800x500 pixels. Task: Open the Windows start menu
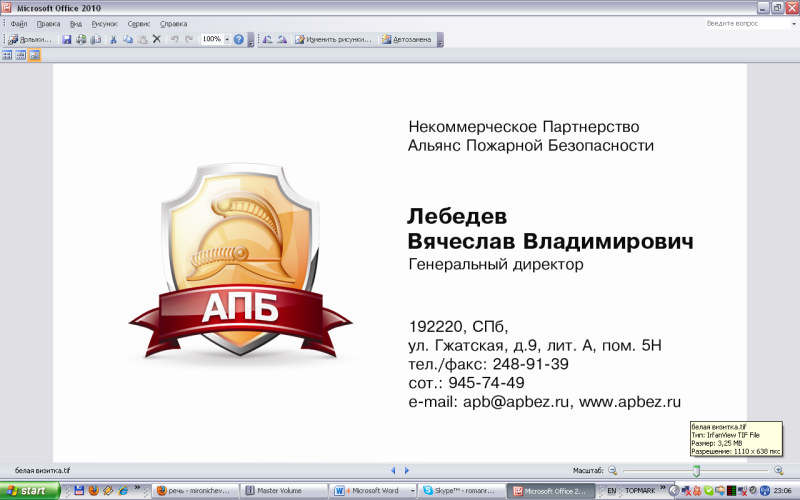pos(30,491)
